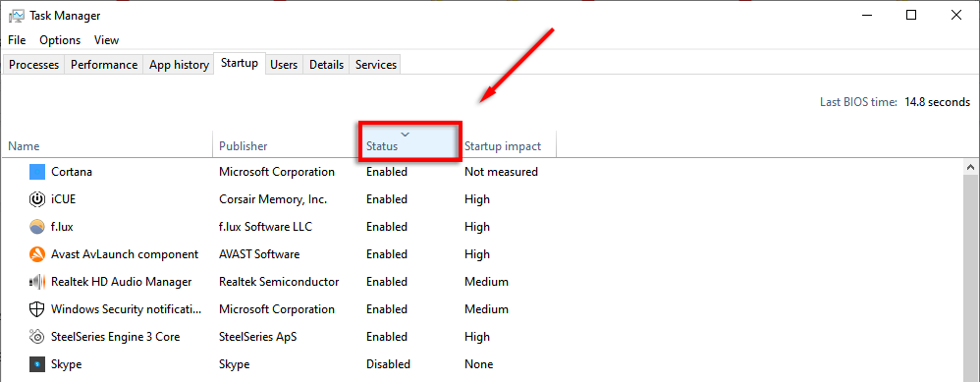Sort by the Name column header
This screenshot has height=382, width=980.
point(107,145)
